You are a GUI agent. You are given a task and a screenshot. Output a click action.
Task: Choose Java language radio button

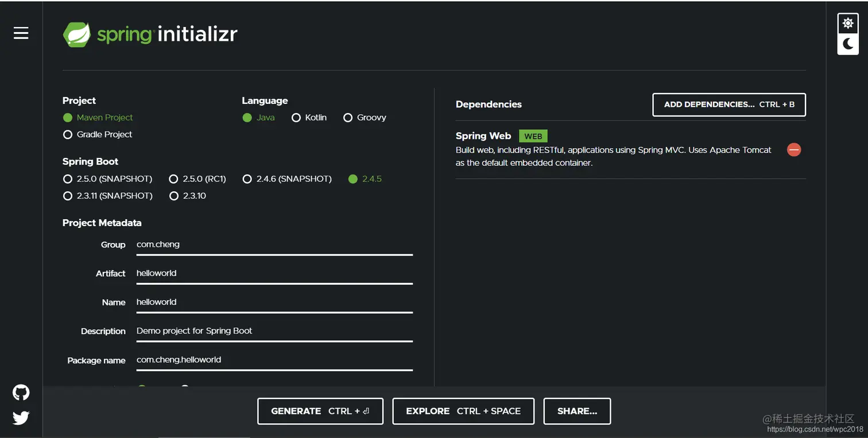pyautogui.click(x=258, y=118)
